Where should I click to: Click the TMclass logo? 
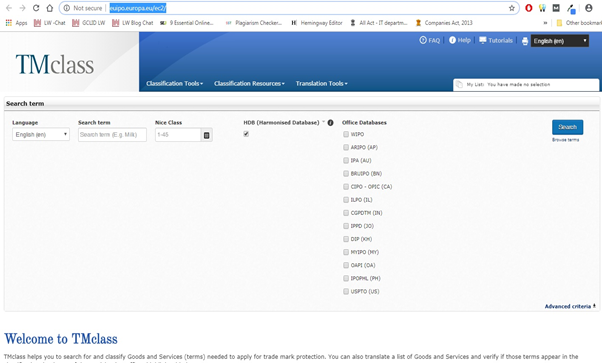click(55, 64)
